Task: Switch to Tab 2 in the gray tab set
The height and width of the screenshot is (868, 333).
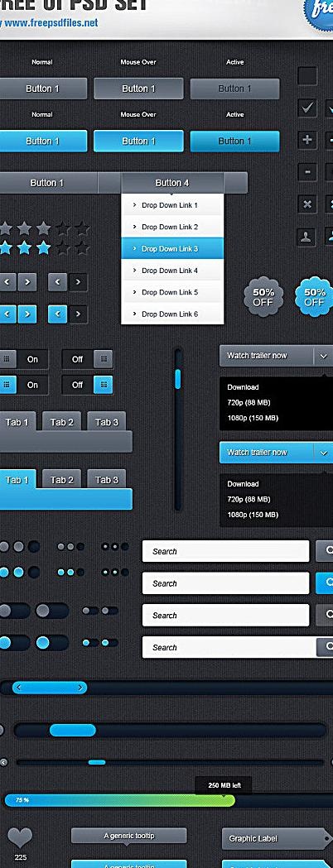Action: pos(61,422)
